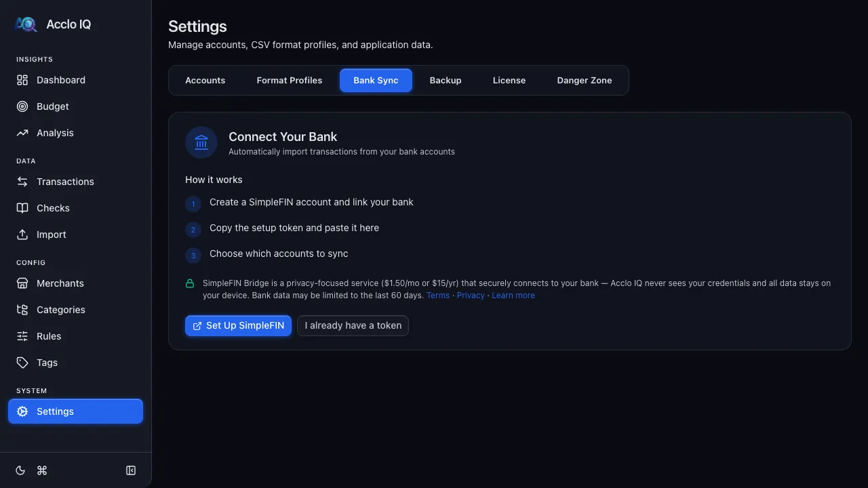The image size is (868, 488).
Task: Open the Dashboard page label
Action: (61, 80)
